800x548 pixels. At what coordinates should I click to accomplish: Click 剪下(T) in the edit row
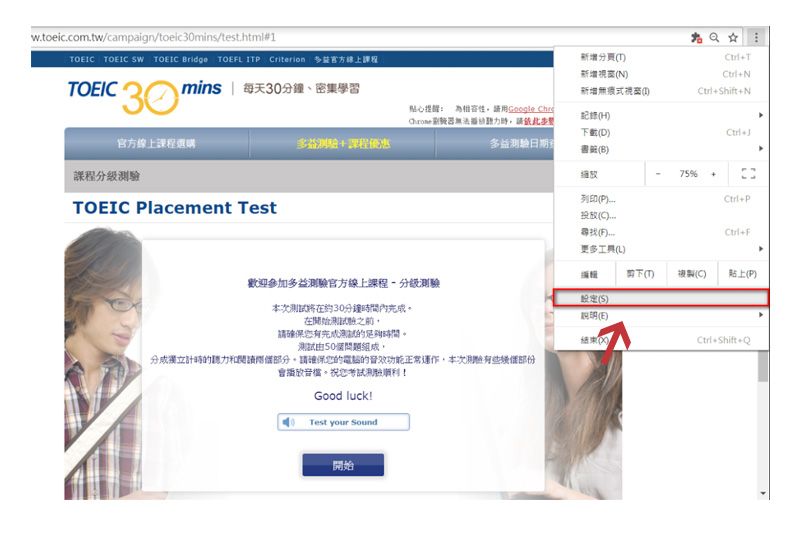[x=640, y=274]
